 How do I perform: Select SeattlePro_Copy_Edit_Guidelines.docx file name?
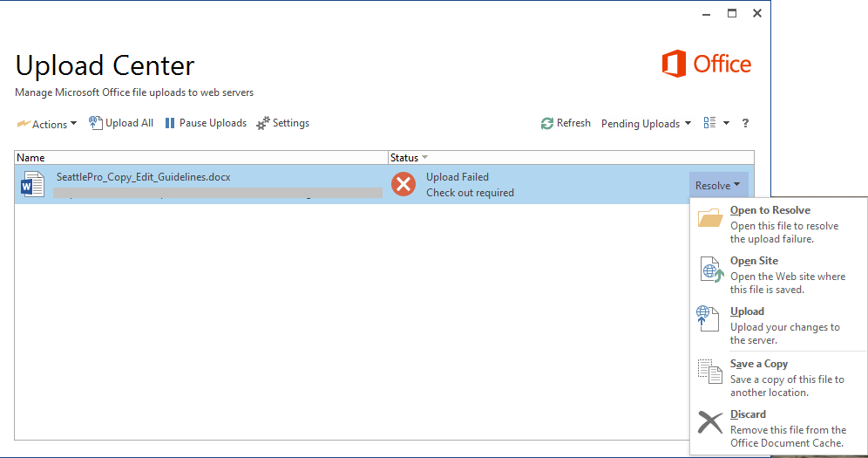pyautogui.click(x=144, y=177)
